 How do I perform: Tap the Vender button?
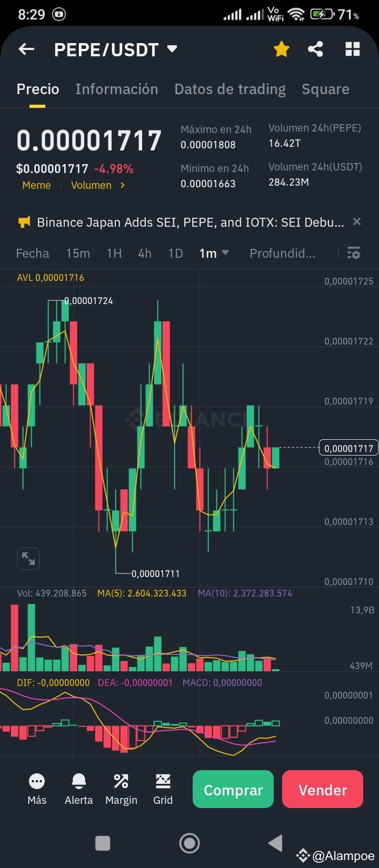[323, 789]
